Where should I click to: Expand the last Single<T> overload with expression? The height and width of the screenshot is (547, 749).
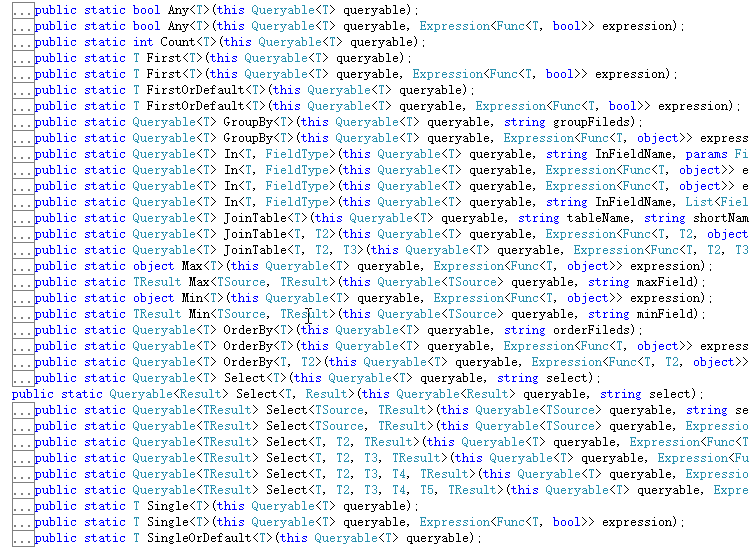[x=22, y=522]
